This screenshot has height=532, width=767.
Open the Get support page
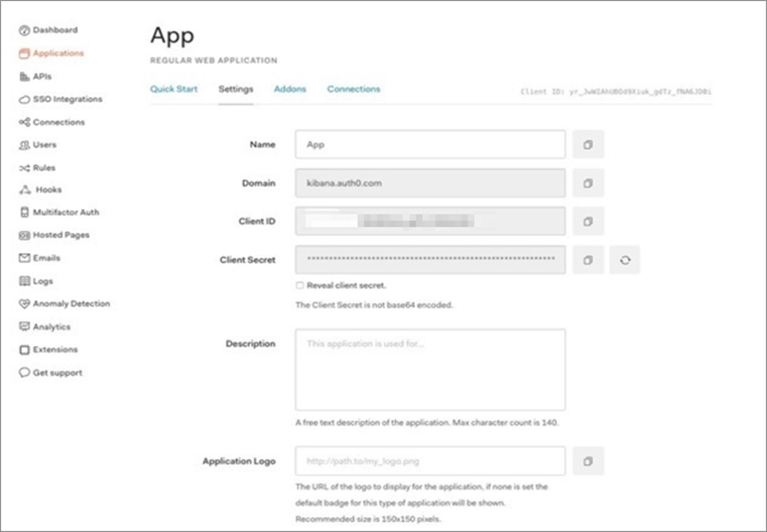tap(24, 372)
